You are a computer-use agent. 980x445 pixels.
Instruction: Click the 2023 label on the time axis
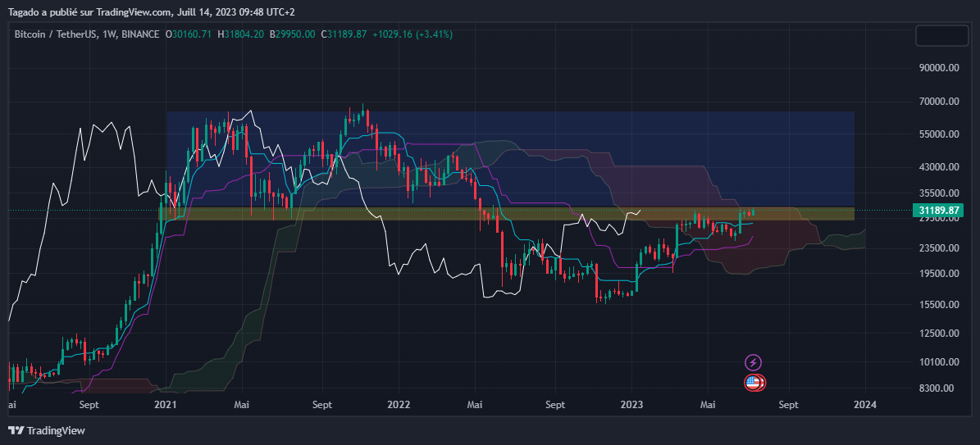pyautogui.click(x=632, y=405)
